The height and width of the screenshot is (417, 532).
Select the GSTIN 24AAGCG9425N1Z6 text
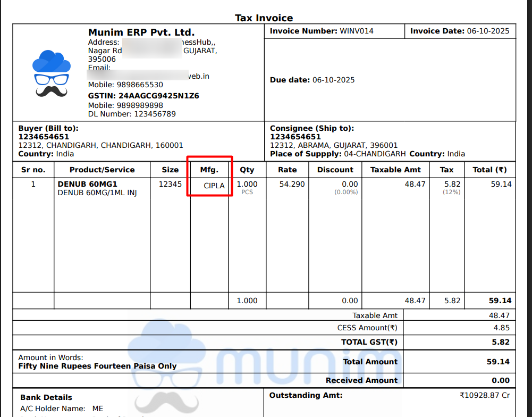(x=143, y=96)
